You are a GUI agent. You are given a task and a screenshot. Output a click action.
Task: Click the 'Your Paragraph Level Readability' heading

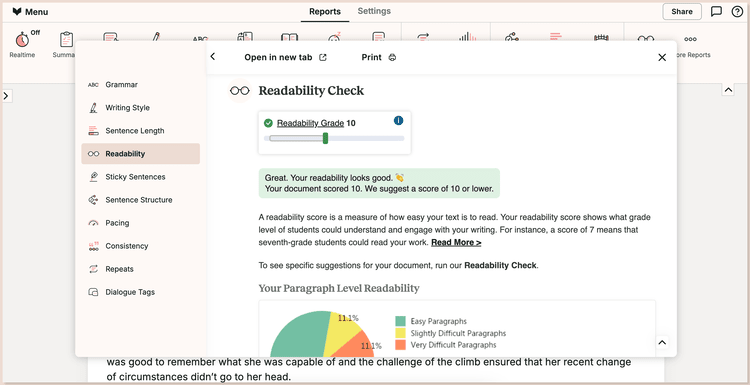[339, 288]
